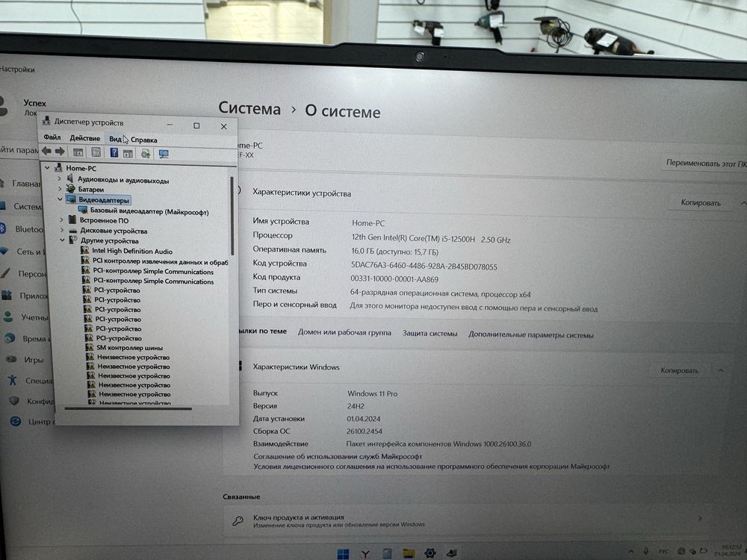This screenshot has width=747, height=560.
Task: Click the horizontal scrollbar in Device Manager
Action: click(x=128, y=408)
